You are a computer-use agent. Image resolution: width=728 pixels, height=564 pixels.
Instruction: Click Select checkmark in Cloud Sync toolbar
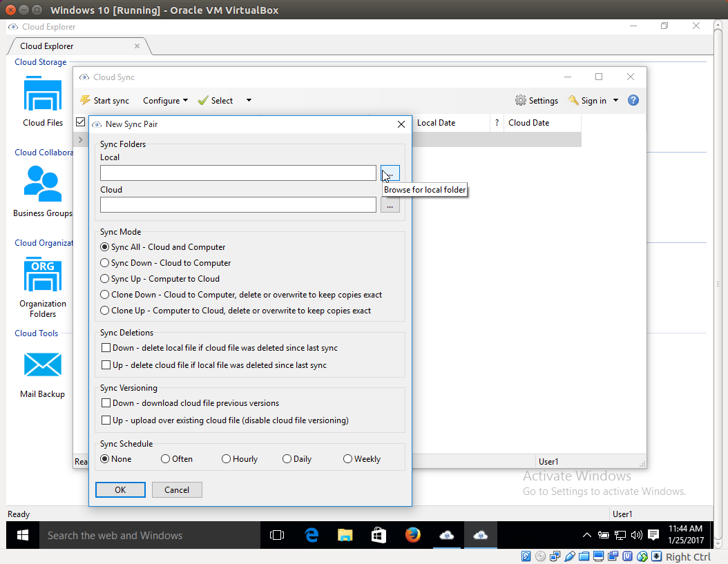(203, 101)
